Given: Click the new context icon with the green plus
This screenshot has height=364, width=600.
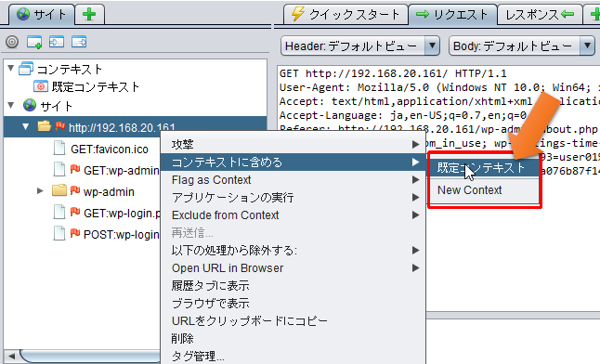Looking at the screenshot, I should [x=34, y=42].
